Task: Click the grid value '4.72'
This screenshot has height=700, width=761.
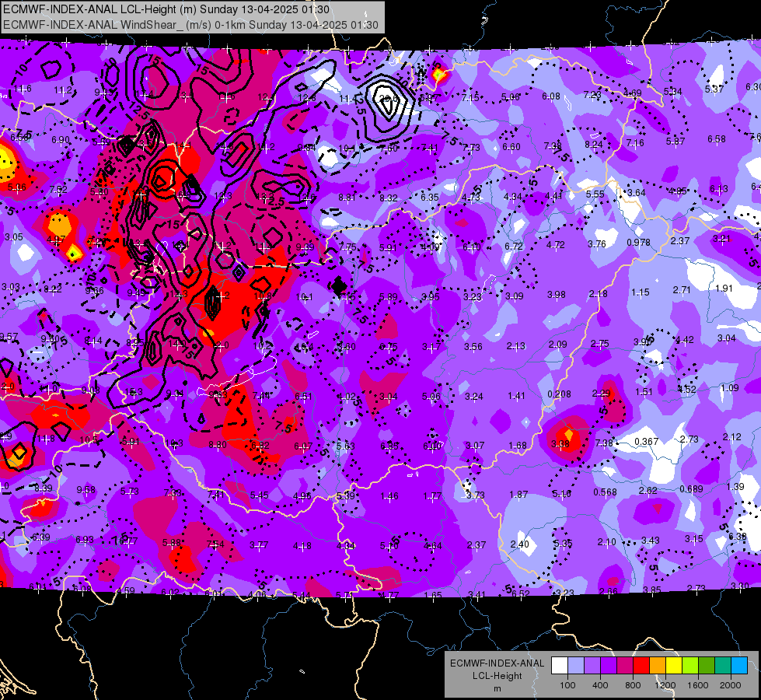Action: click(x=555, y=245)
